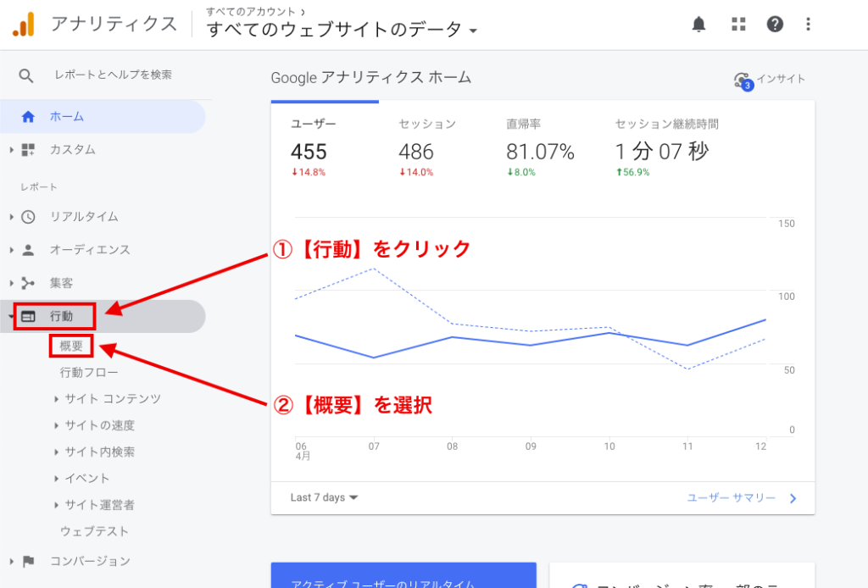Click the コンバージョン menu label
Image resolution: width=868 pixels, height=588 pixels.
pos(90,562)
